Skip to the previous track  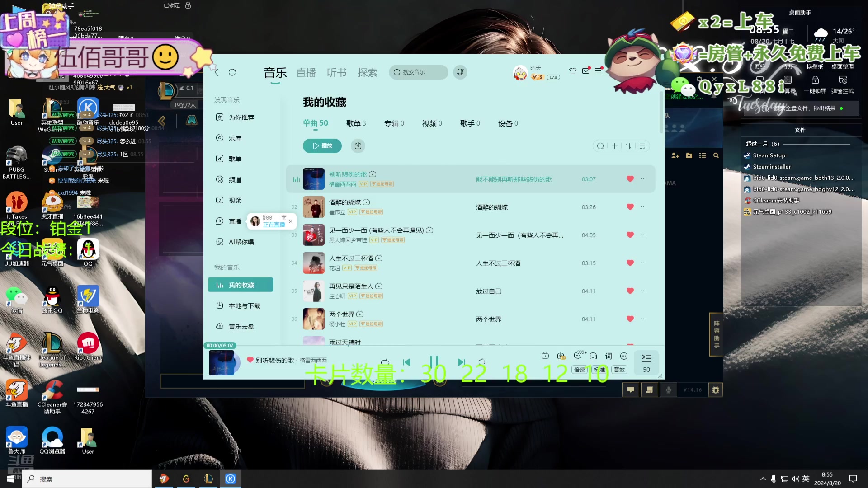pos(406,362)
